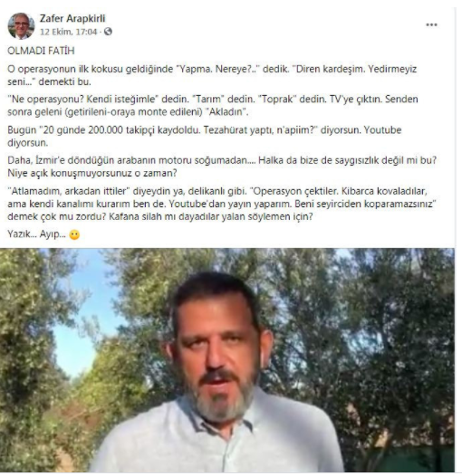Click the "Yazık... Ayıp..." closing line

36,234
